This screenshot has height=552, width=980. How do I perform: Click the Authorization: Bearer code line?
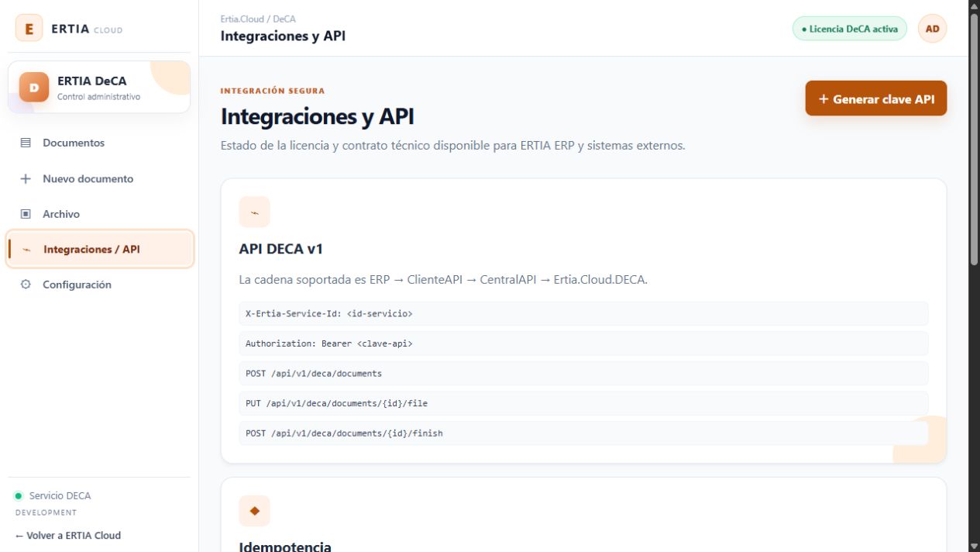pyautogui.click(x=583, y=343)
